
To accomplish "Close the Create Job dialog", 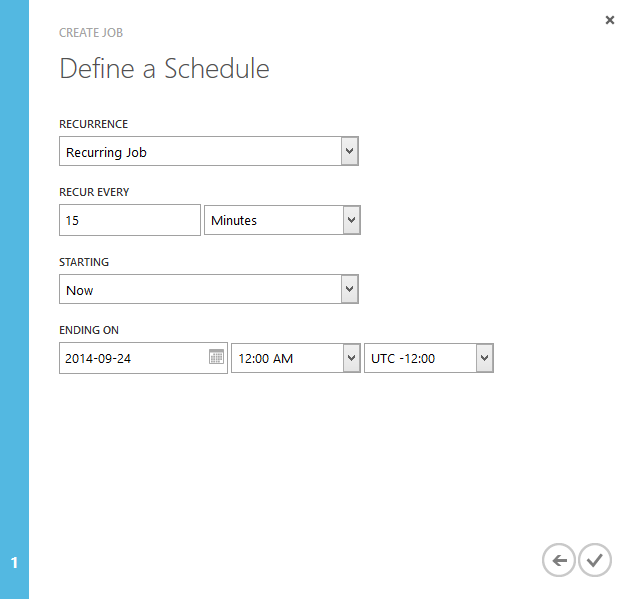I will coord(610,20).
